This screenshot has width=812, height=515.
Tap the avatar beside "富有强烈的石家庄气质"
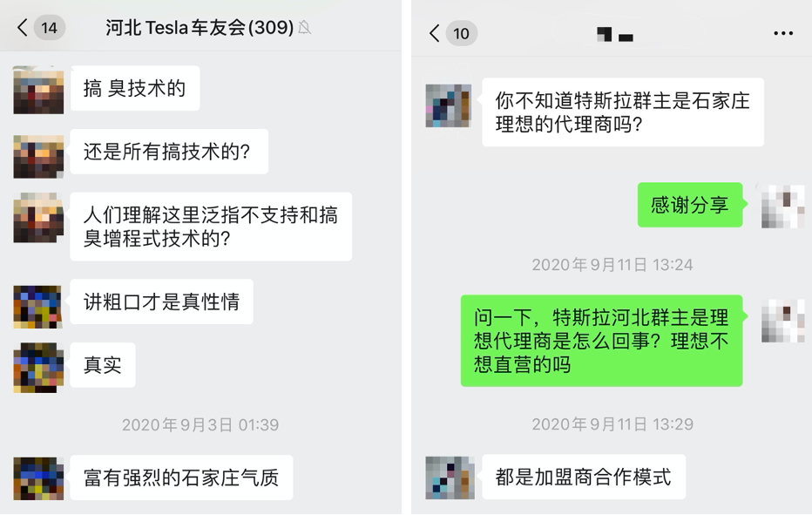pyautogui.click(x=38, y=478)
